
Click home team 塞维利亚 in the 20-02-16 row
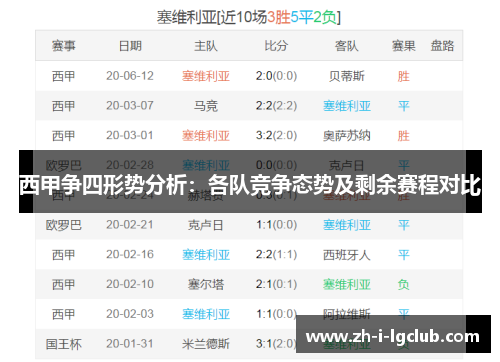coord(206,254)
